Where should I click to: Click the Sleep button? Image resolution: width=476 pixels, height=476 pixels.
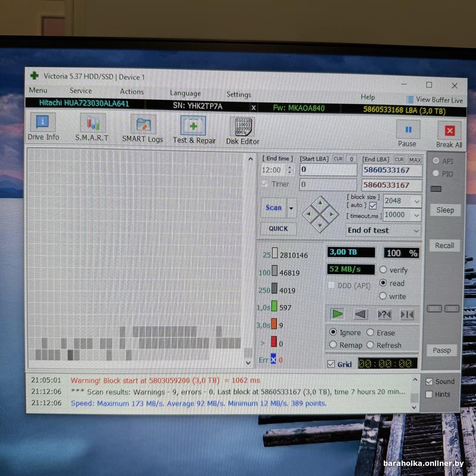coord(445,210)
